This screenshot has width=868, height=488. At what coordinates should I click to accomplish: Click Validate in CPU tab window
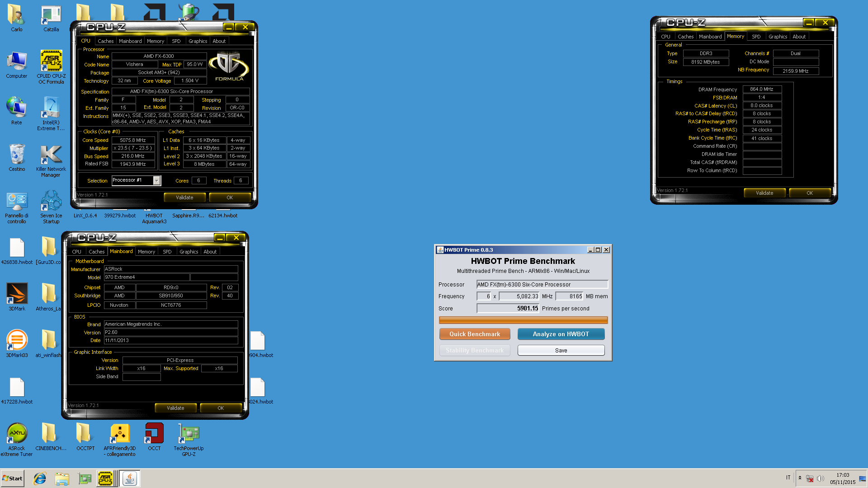point(184,197)
